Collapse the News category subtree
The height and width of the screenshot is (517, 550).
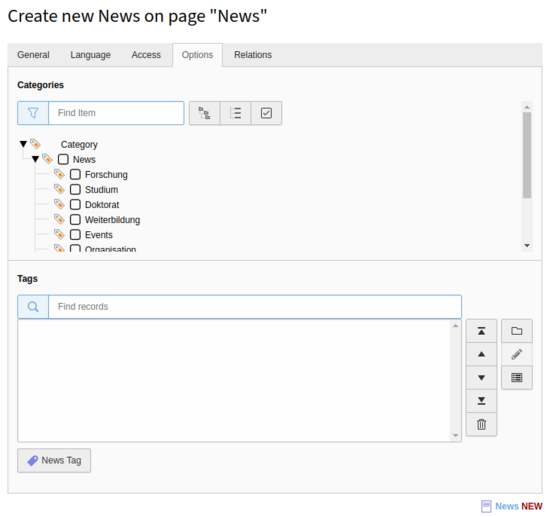[x=35, y=159]
